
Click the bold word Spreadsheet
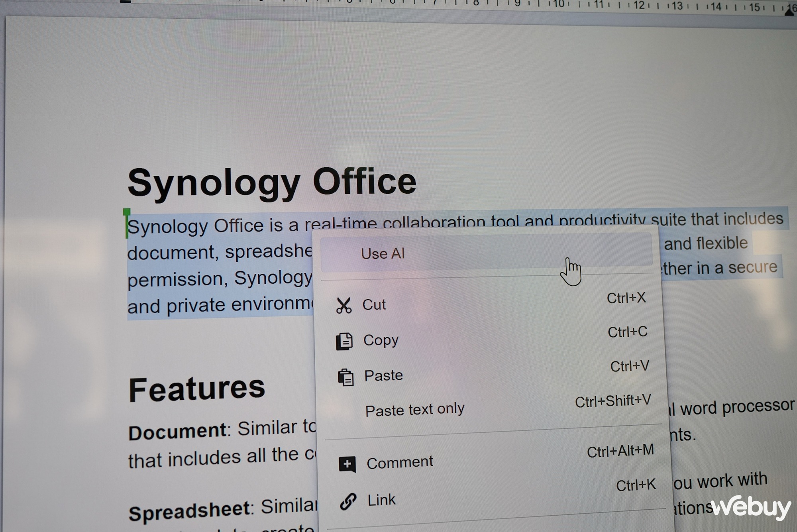click(x=189, y=511)
